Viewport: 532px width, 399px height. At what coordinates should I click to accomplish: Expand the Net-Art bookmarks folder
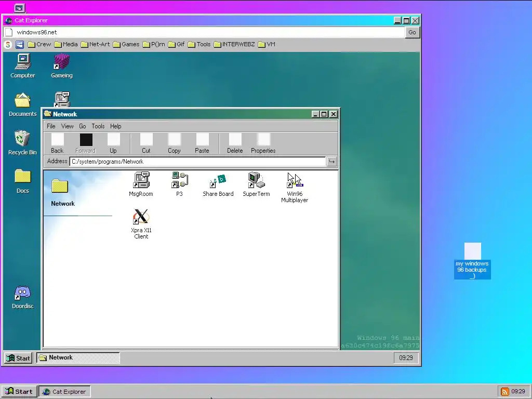[x=96, y=45]
